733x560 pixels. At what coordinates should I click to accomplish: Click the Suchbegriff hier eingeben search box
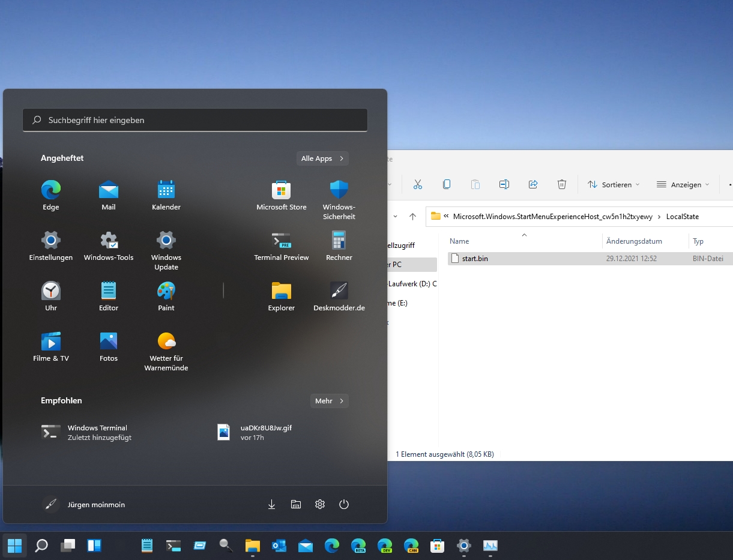click(195, 120)
